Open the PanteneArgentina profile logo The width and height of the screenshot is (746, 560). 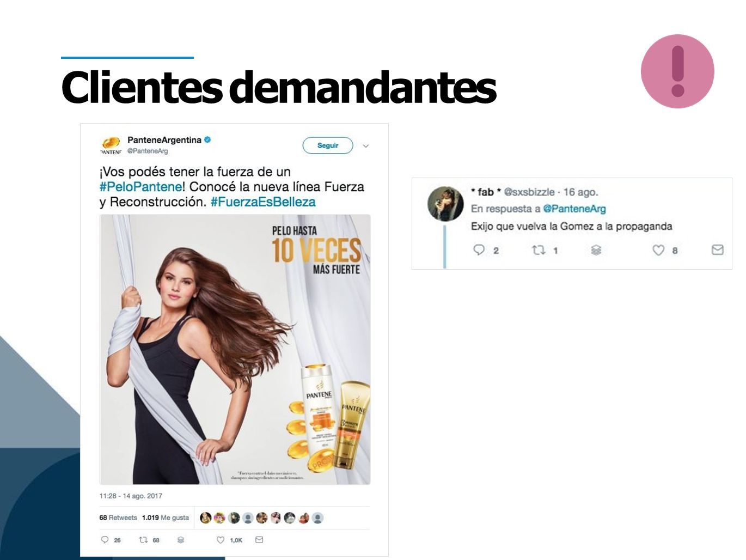tap(111, 145)
